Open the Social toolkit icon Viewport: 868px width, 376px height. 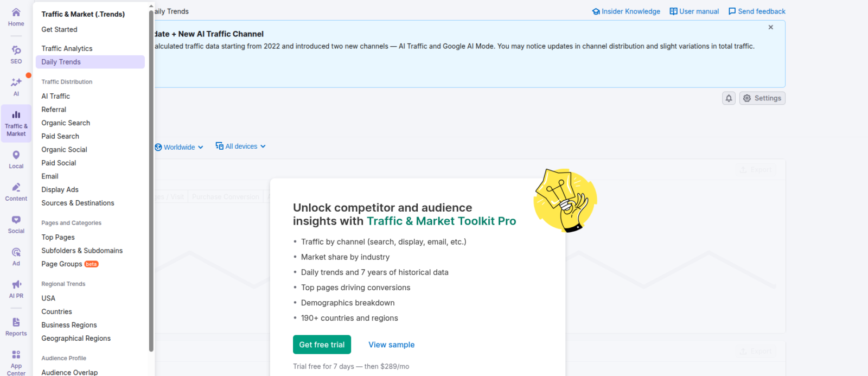[16, 220]
